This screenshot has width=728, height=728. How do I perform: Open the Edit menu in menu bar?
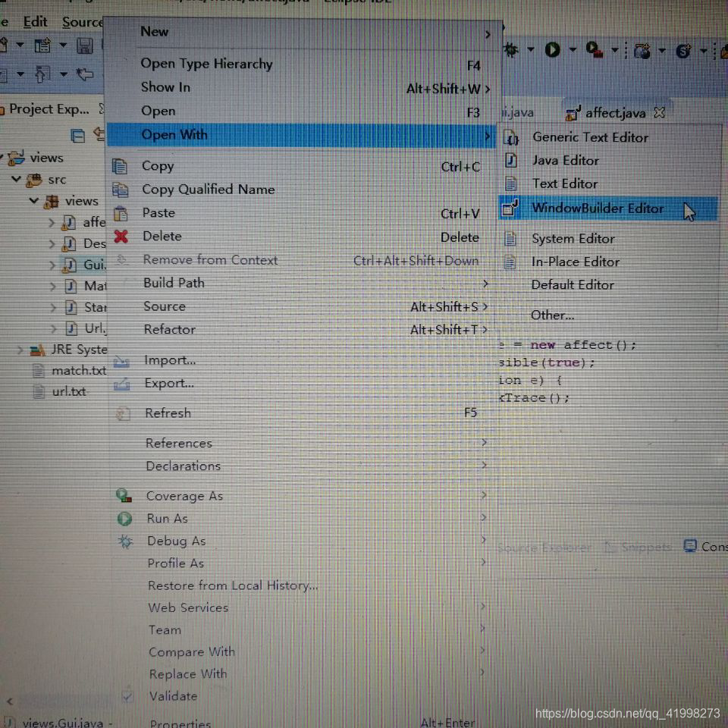[36, 22]
